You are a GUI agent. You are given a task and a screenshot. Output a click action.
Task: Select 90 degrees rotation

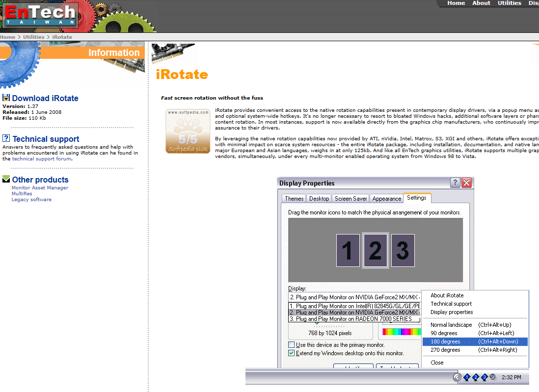pyautogui.click(x=475, y=333)
